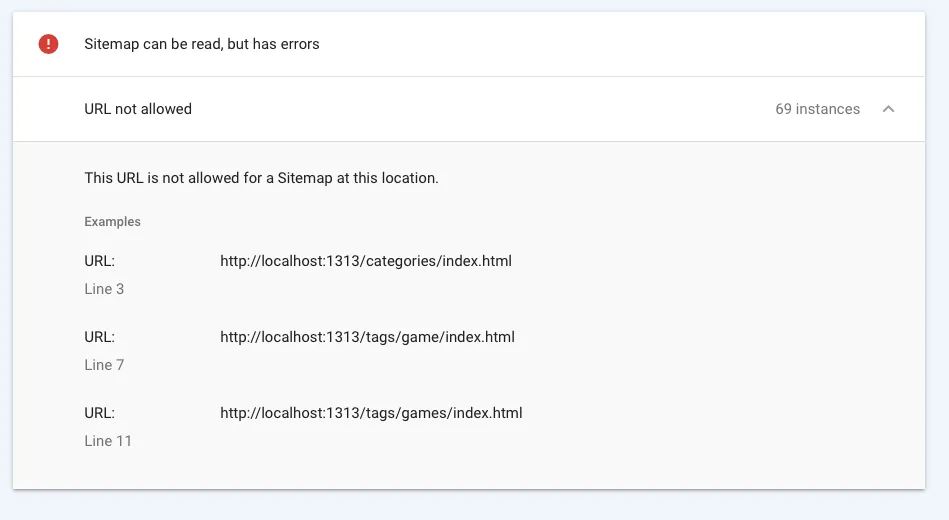
Task: Click empty header space right of sitemap error message
Action: point(620,44)
